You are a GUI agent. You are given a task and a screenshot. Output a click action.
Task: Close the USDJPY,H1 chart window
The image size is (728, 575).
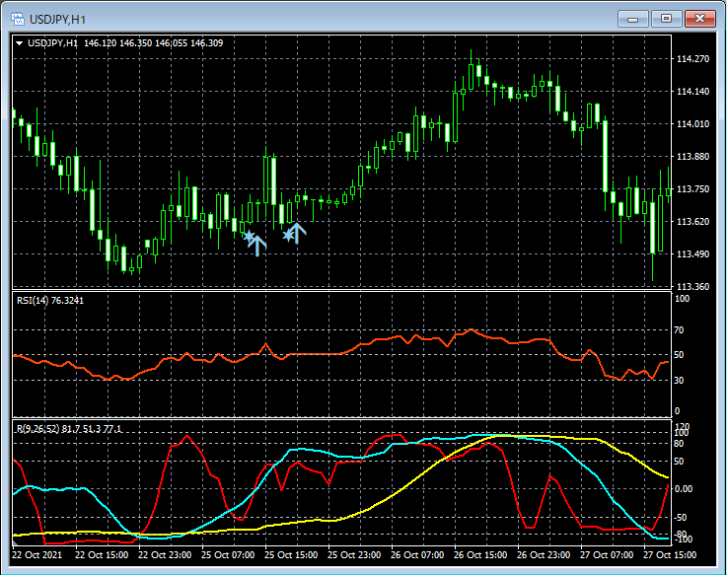(x=699, y=18)
